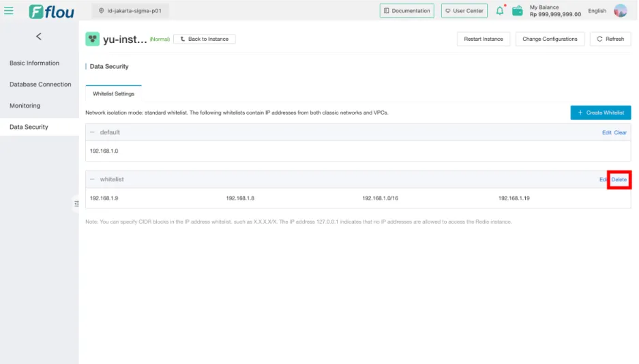Screen dimensions: 639x364
Task: Open user avatar menu
Action: point(621,11)
